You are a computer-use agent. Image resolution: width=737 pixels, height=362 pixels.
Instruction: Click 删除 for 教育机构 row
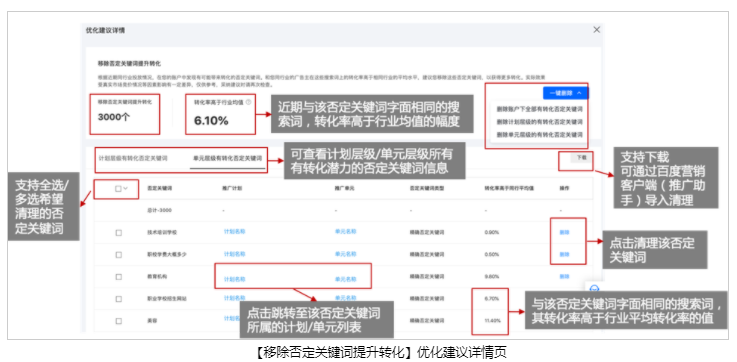564,276
